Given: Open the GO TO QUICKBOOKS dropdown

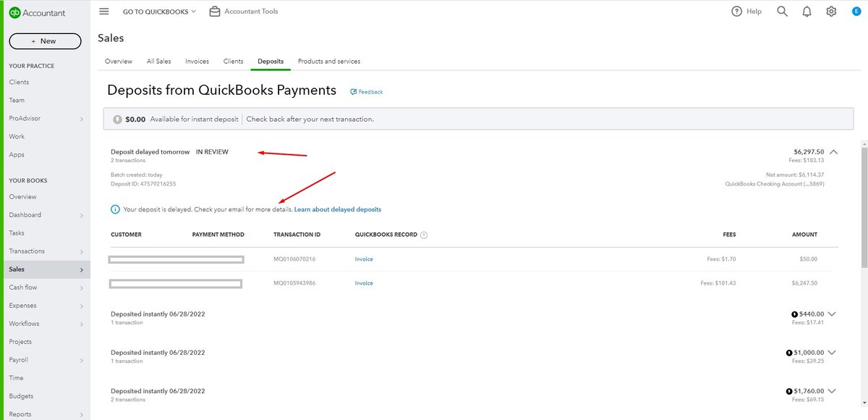Looking at the screenshot, I should click(159, 12).
